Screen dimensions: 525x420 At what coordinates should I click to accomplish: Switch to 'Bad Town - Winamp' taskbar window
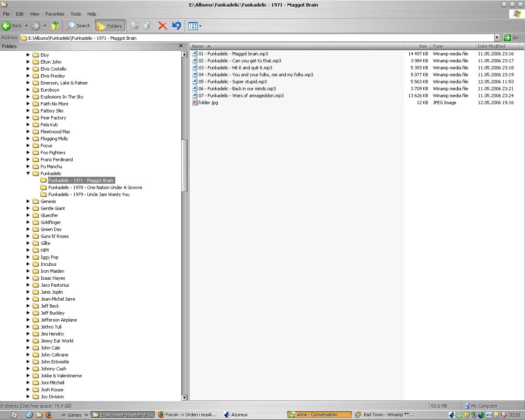[385, 415]
